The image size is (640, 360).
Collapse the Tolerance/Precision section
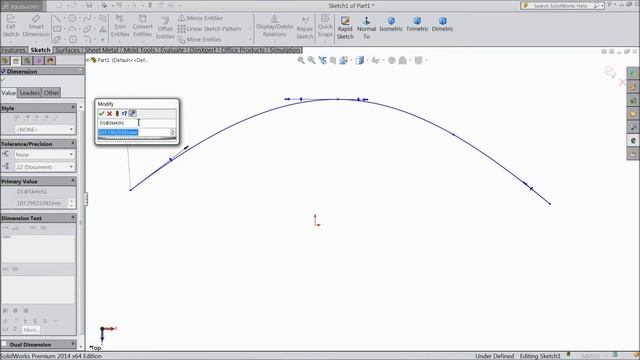[x=73, y=144]
